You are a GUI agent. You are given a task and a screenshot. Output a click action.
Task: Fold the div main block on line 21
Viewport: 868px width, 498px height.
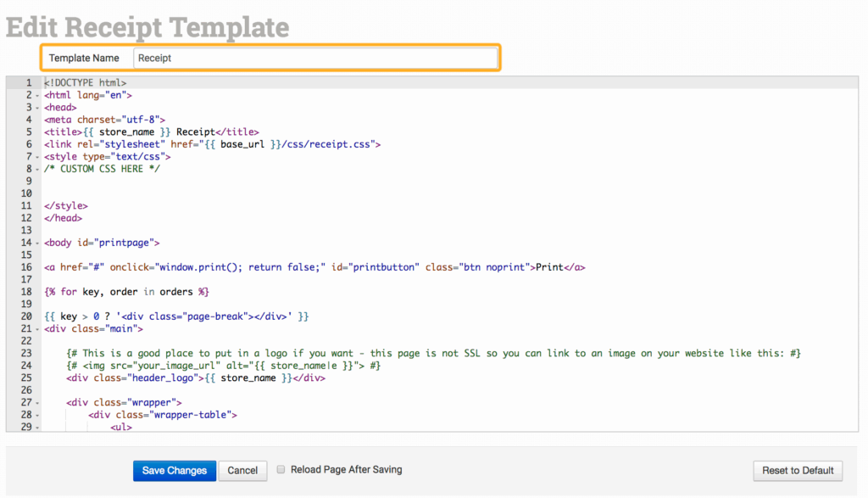pos(37,328)
